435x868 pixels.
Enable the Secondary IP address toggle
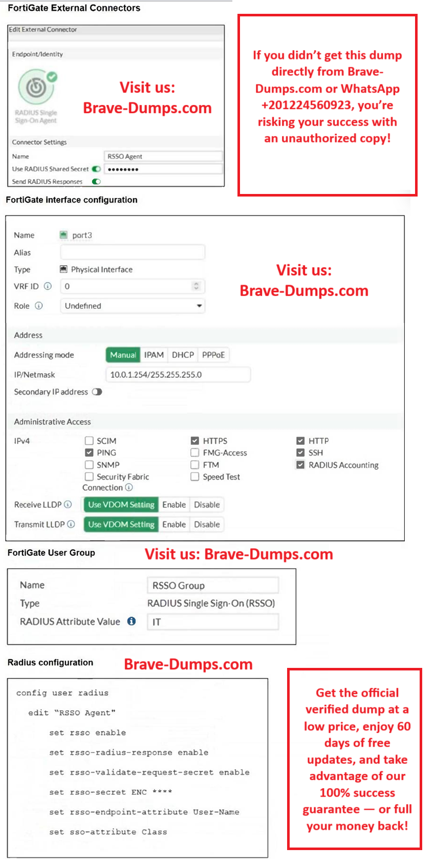[97, 392]
